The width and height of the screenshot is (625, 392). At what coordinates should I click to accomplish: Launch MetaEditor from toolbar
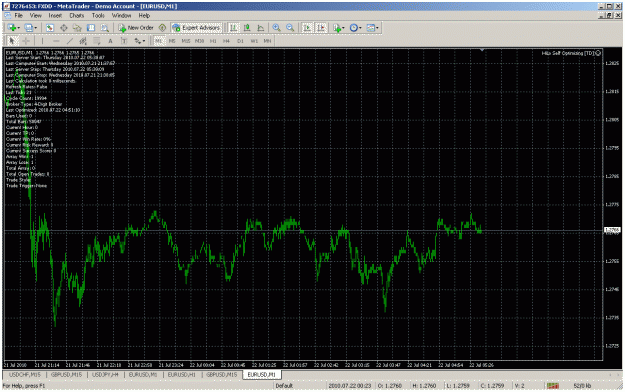162,28
